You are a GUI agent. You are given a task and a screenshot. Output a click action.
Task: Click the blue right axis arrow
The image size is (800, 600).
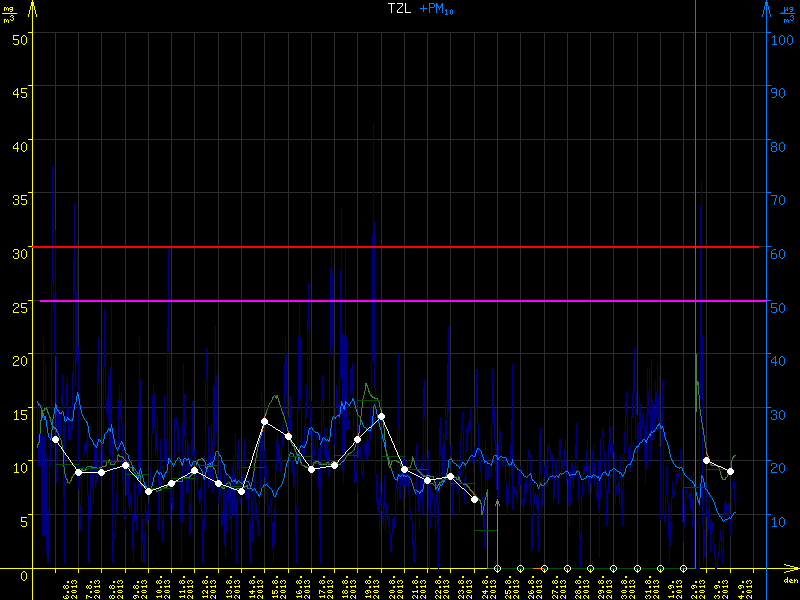[x=766, y=8]
